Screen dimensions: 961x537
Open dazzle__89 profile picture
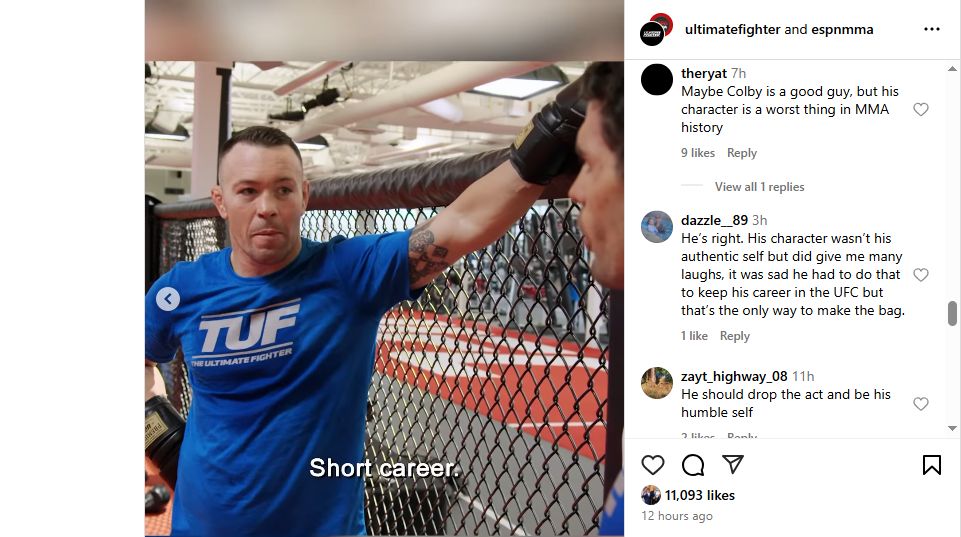657,227
